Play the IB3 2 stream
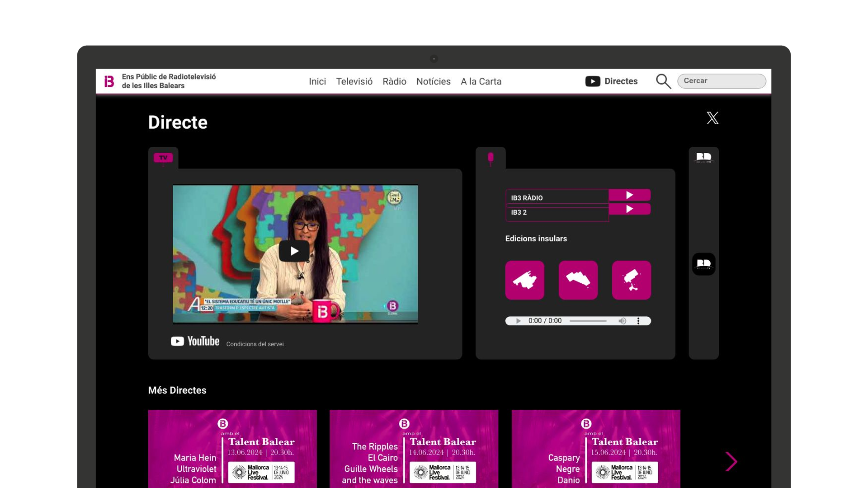This screenshot has width=868, height=488. coord(629,209)
